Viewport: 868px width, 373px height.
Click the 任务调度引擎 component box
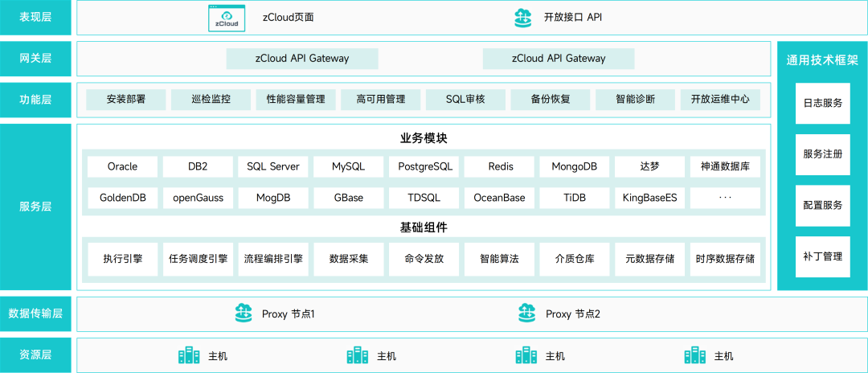coord(199,259)
